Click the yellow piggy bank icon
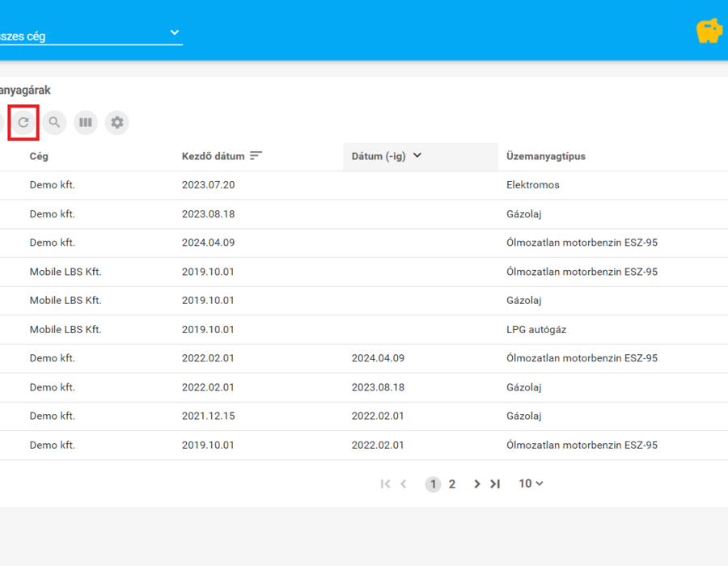Image resolution: width=728 pixels, height=566 pixels. coord(709,31)
